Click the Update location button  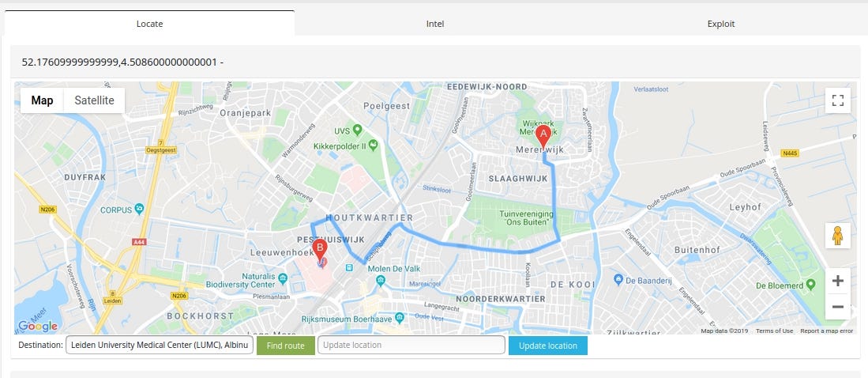coord(548,346)
